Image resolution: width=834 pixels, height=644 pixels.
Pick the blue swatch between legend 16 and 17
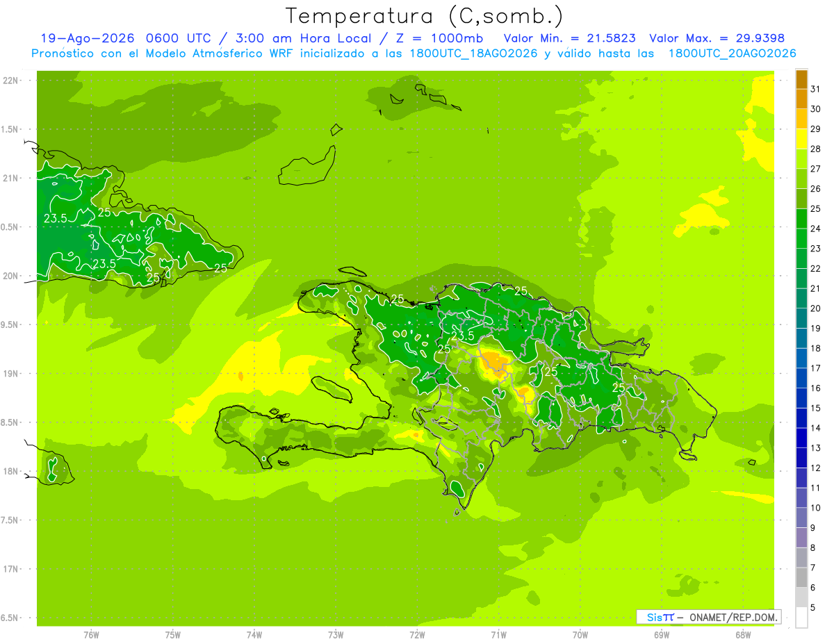pos(801,379)
